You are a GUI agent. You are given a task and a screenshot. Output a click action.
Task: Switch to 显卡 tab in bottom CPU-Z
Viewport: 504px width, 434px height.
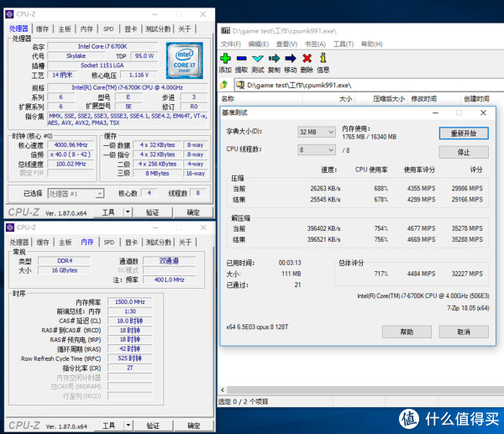[x=131, y=243]
